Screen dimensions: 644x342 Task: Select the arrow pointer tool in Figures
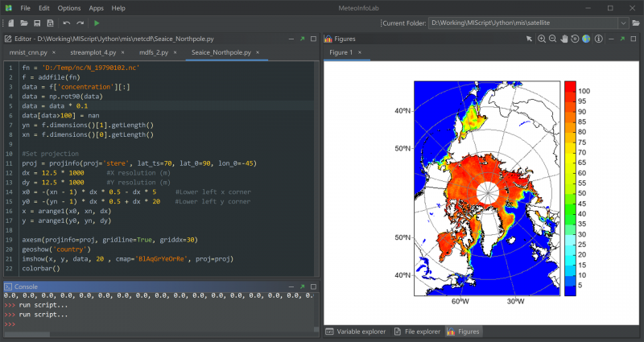tap(529, 39)
